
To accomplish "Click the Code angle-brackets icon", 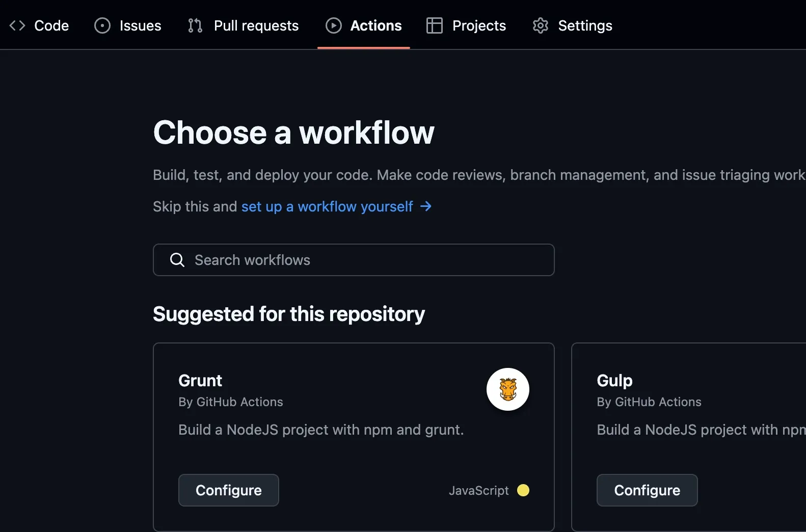I will tap(17, 25).
